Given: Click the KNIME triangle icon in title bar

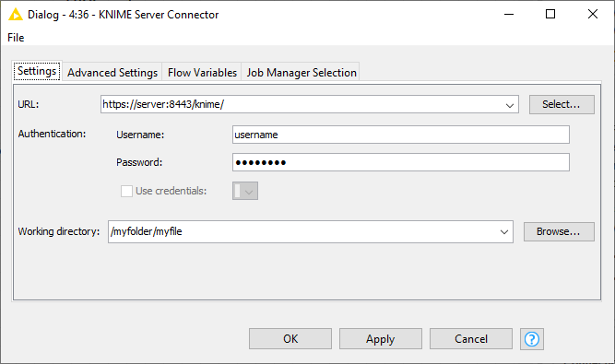Looking at the screenshot, I should 16,15.
